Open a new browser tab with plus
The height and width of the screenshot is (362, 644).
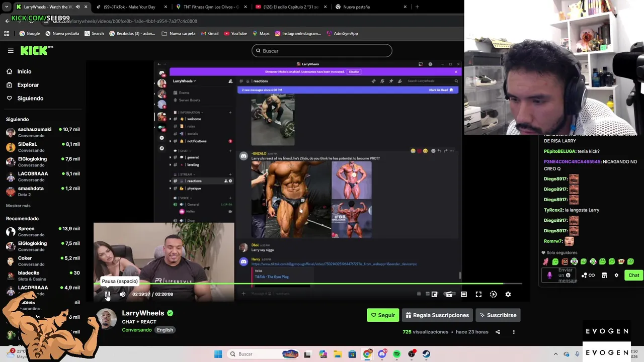click(417, 7)
